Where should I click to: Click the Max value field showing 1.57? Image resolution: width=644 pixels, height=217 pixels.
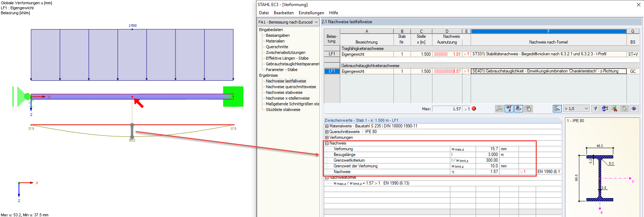(x=447, y=109)
